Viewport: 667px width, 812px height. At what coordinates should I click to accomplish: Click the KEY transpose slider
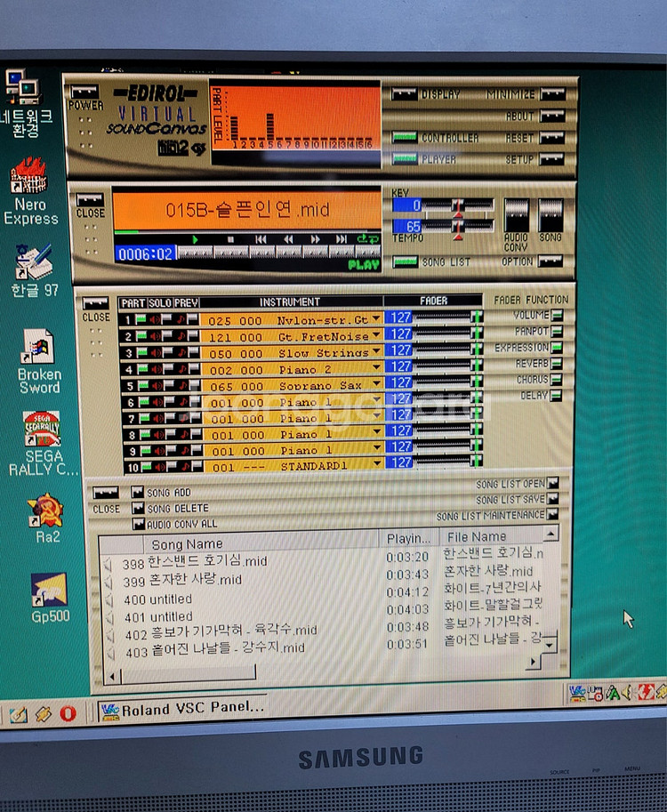[x=458, y=205]
